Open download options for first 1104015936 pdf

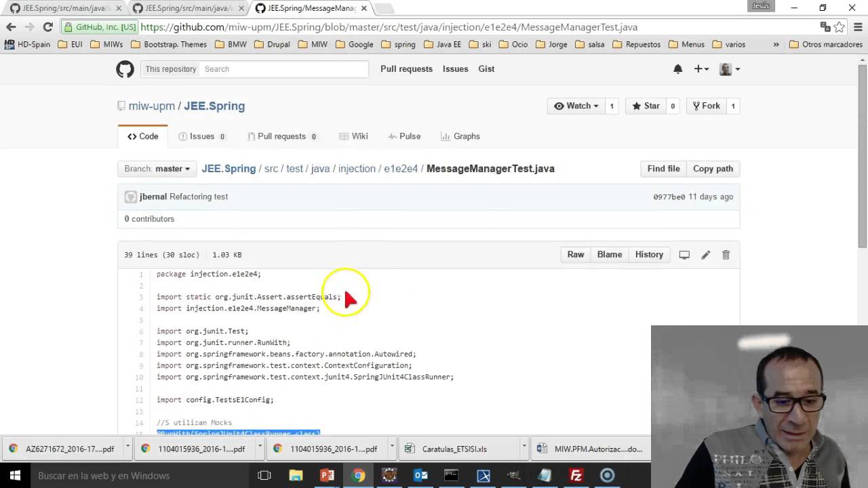(260, 449)
